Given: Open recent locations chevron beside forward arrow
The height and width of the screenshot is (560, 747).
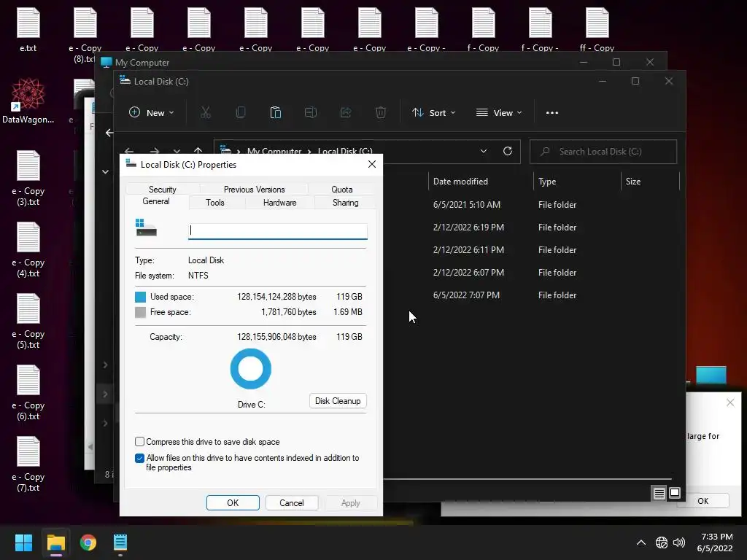Looking at the screenshot, I should 177,151.
